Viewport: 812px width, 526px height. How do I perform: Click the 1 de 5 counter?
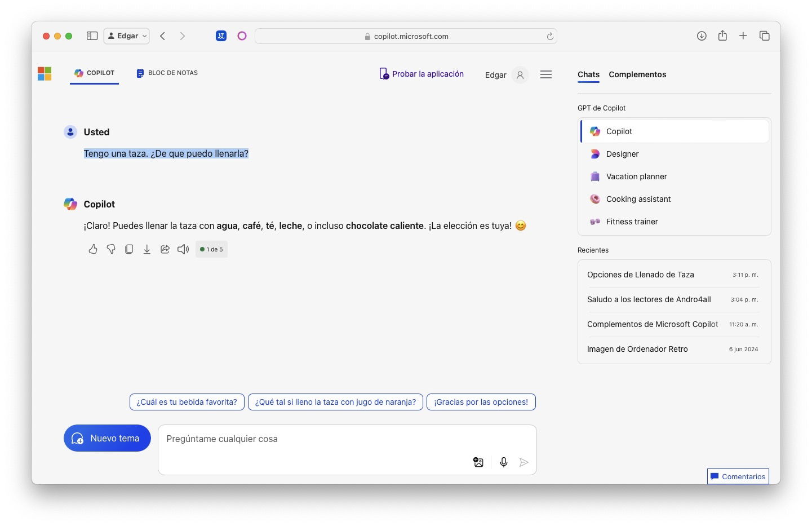coord(211,249)
